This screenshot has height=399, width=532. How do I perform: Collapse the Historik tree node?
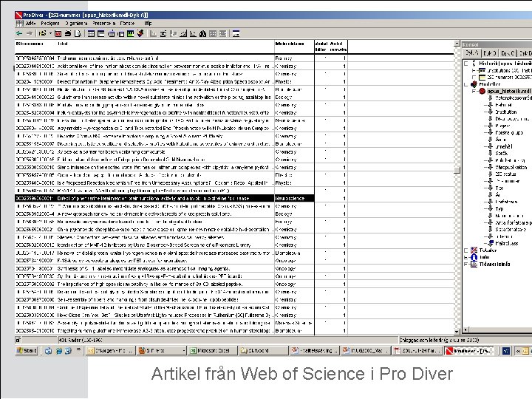[x=466, y=64]
